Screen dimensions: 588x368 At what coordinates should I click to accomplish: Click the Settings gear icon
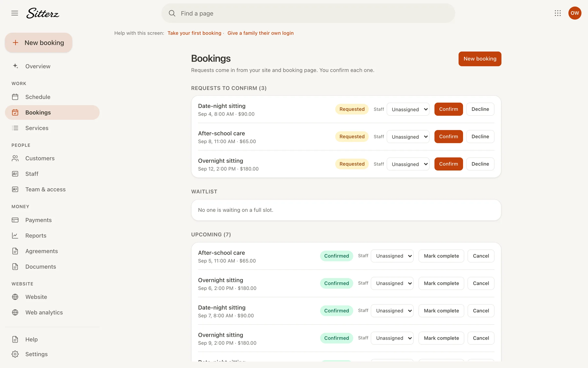coord(15,354)
